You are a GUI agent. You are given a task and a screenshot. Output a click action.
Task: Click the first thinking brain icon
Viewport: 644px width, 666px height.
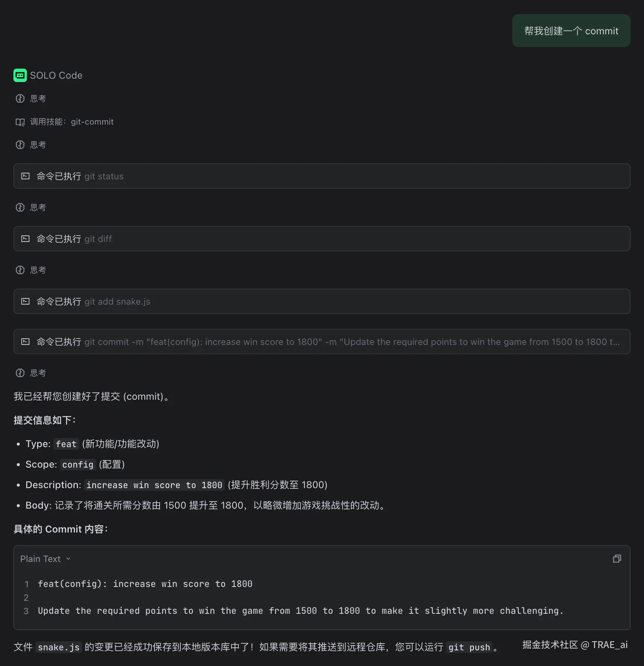(20, 98)
